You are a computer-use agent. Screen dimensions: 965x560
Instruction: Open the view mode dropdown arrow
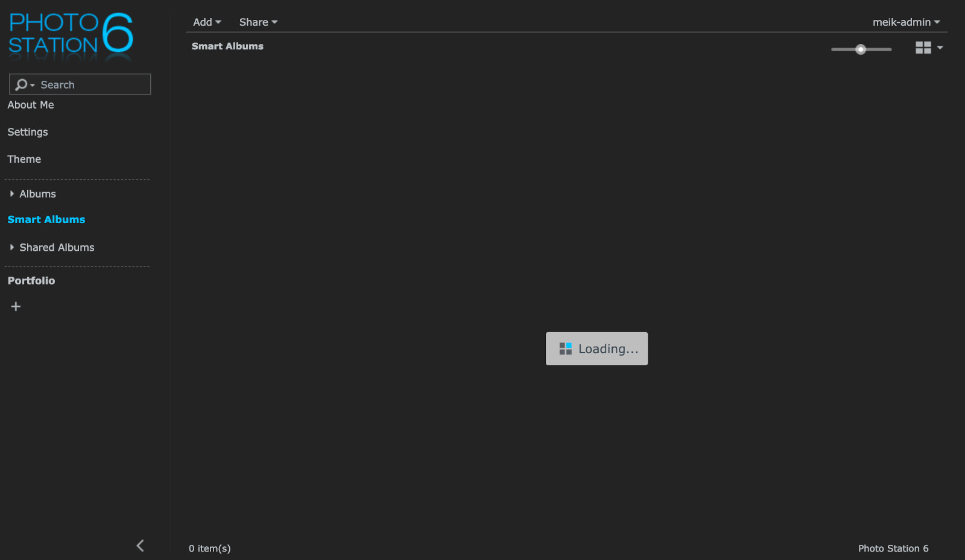pos(940,48)
